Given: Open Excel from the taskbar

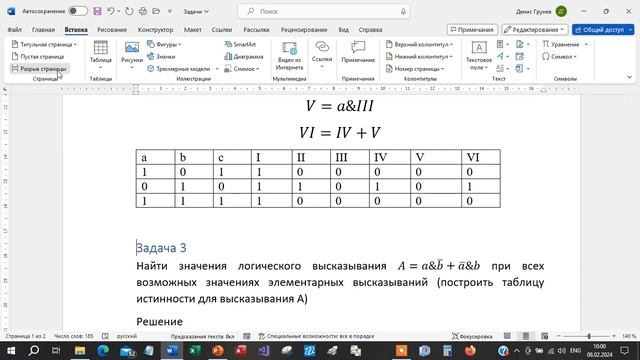Looking at the screenshot, I should [x=195, y=351].
